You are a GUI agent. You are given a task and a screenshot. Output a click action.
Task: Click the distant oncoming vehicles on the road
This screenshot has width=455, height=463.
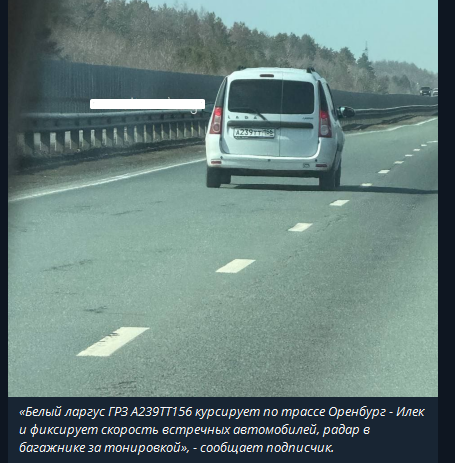[428, 91]
